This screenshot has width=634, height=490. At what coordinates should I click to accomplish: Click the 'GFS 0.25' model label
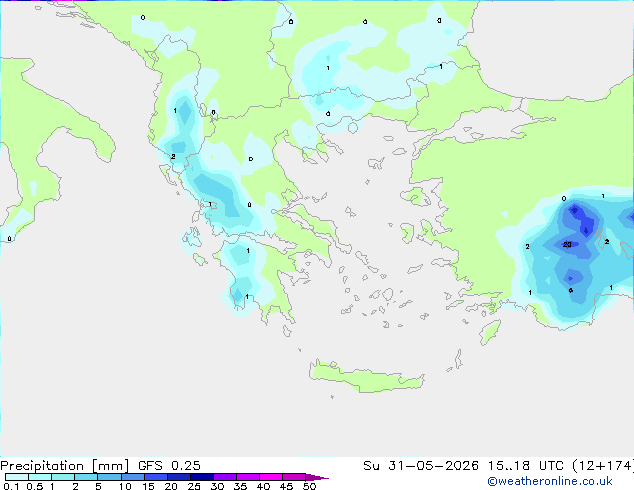pos(169,466)
